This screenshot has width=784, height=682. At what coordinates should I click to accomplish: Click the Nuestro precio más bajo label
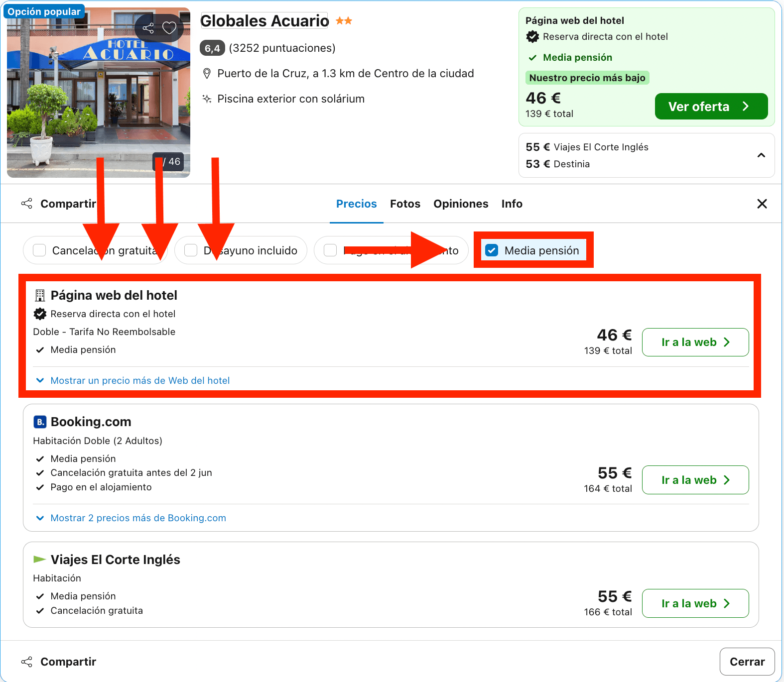coord(587,78)
